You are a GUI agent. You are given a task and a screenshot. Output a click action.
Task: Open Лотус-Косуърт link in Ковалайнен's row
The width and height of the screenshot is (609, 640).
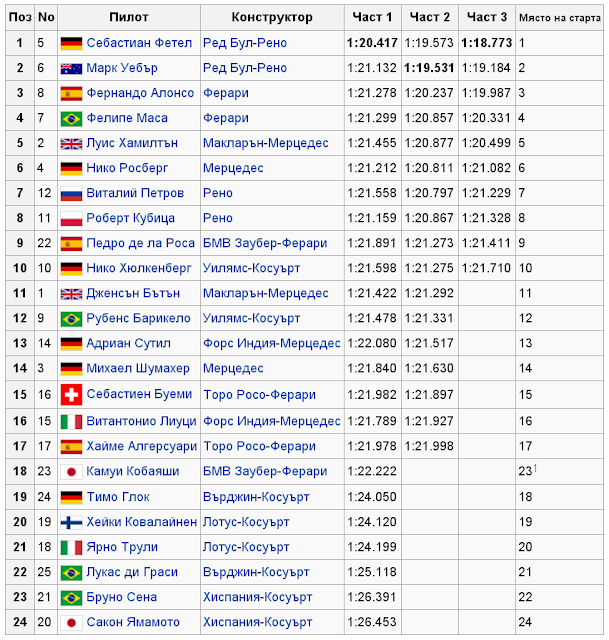246,522
